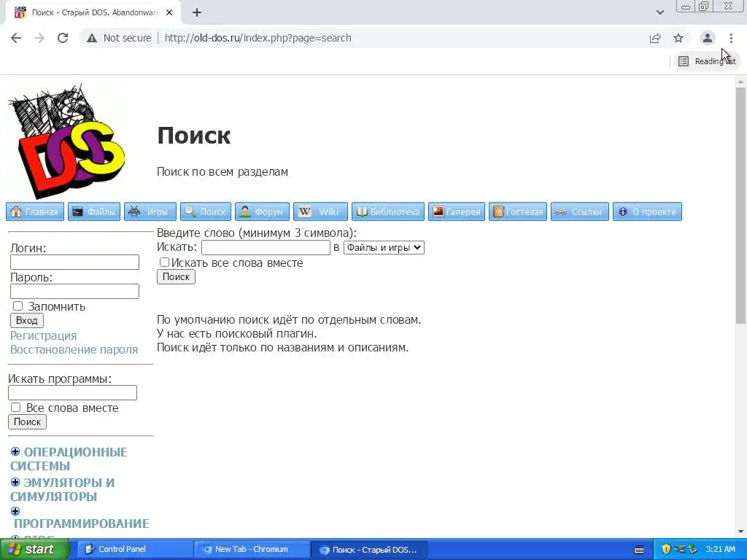Share this page via the share icon

point(655,38)
